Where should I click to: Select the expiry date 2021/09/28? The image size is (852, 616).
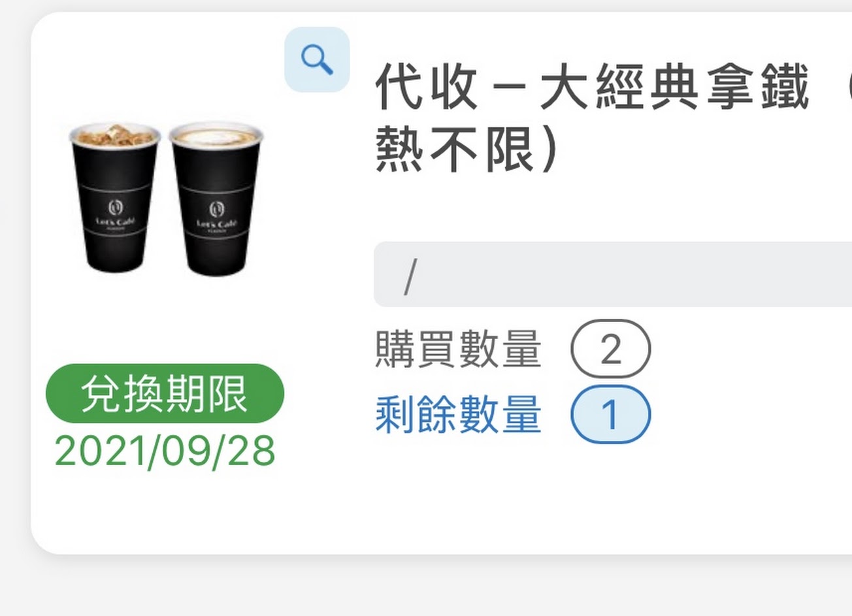coord(165,451)
